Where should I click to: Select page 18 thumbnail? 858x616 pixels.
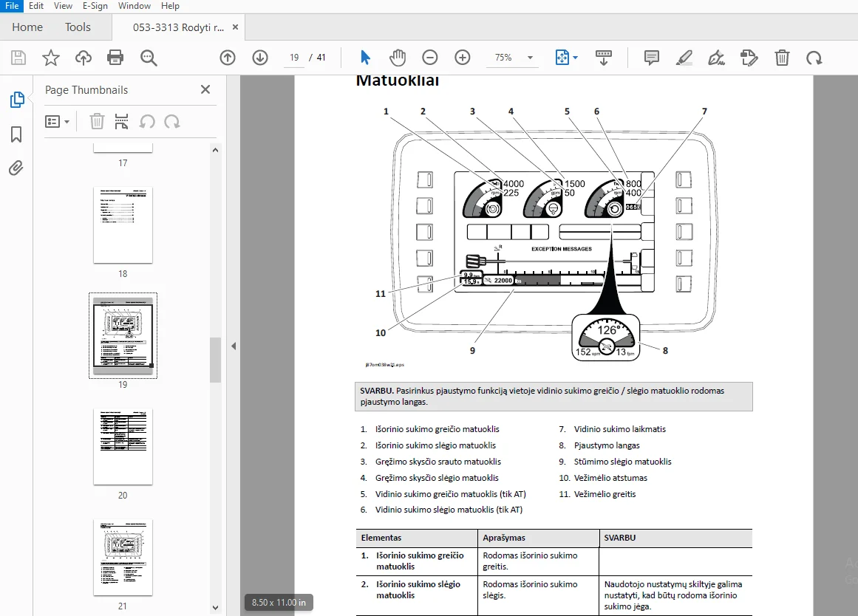coord(123,225)
